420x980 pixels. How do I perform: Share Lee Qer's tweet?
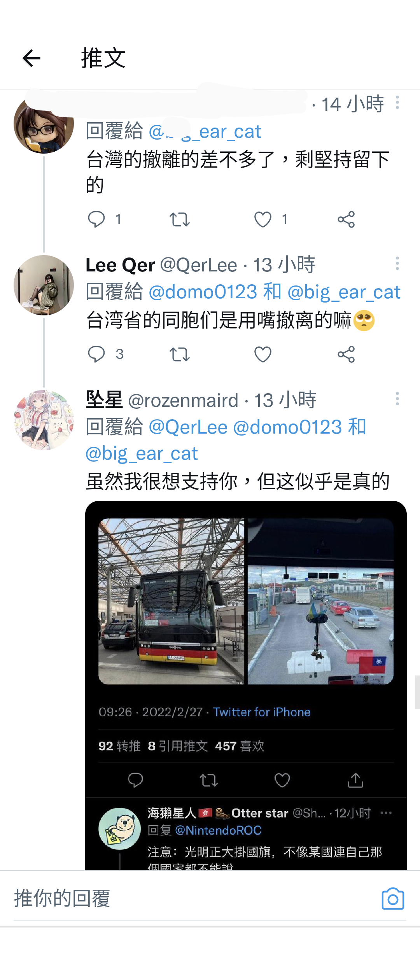(x=346, y=354)
